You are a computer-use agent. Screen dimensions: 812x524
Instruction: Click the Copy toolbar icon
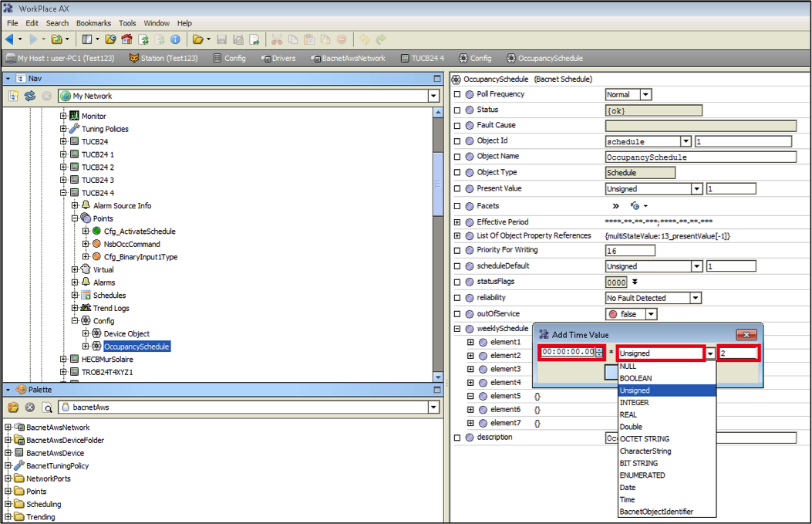[x=293, y=39]
